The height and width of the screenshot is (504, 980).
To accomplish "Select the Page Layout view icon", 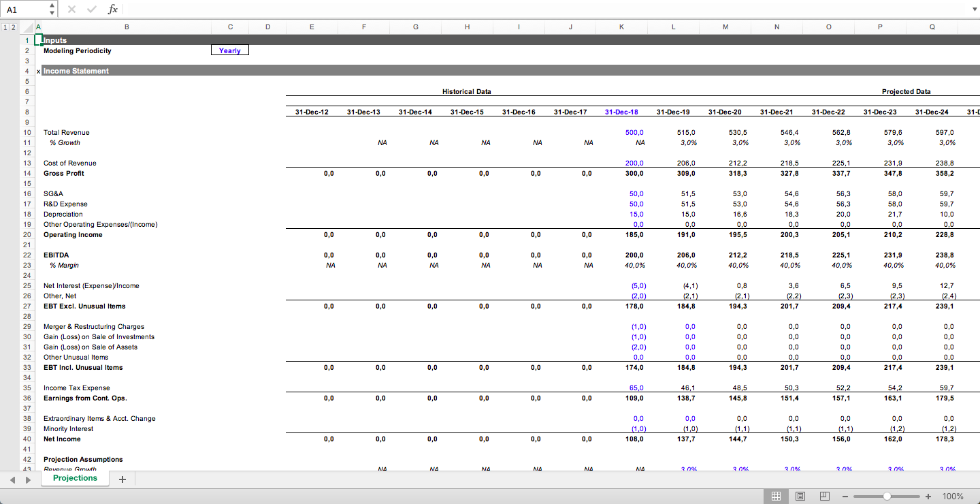I will (800, 497).
